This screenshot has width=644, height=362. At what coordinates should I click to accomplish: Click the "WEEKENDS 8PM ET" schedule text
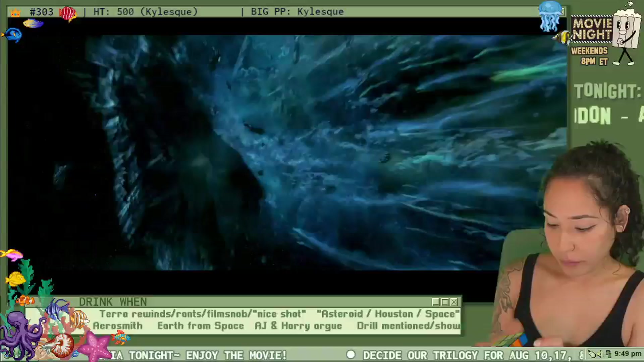[x=590, y=56]
